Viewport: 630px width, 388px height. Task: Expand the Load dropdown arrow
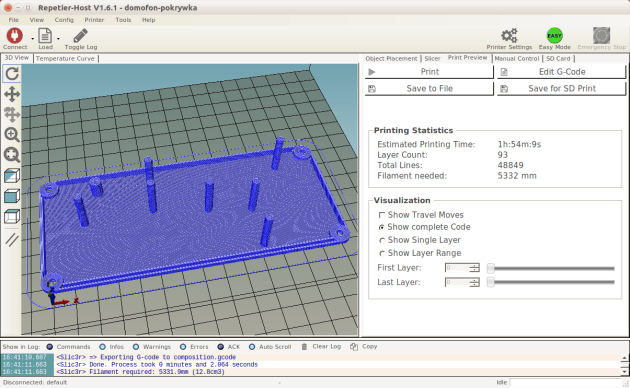tap(58, 39)
